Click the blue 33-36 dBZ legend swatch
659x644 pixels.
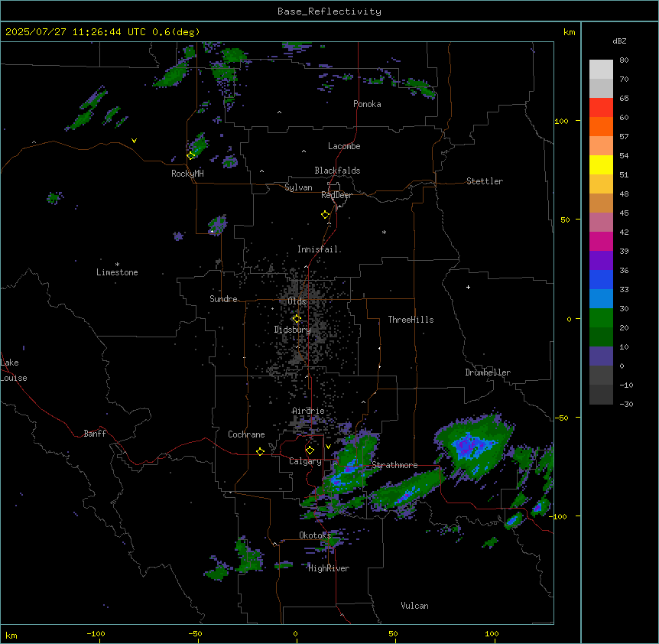point(601,279)
